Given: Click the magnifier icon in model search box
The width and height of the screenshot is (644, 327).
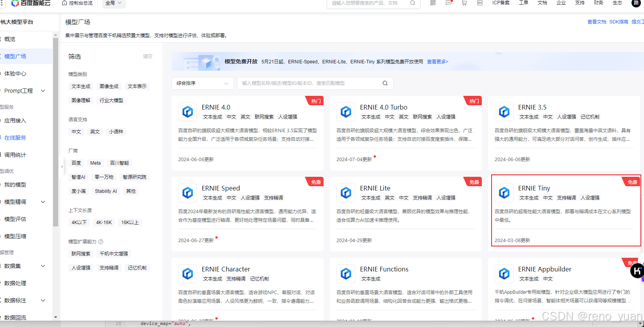Looking at the screenshot, I should [385, 83].
